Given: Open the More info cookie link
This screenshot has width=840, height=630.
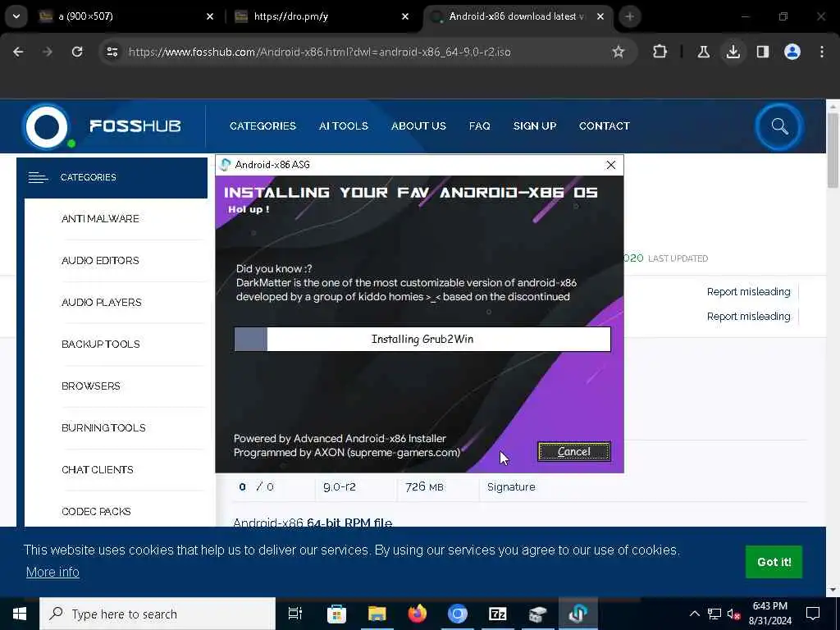Looking at the screenshot, I should coord(52,572).
